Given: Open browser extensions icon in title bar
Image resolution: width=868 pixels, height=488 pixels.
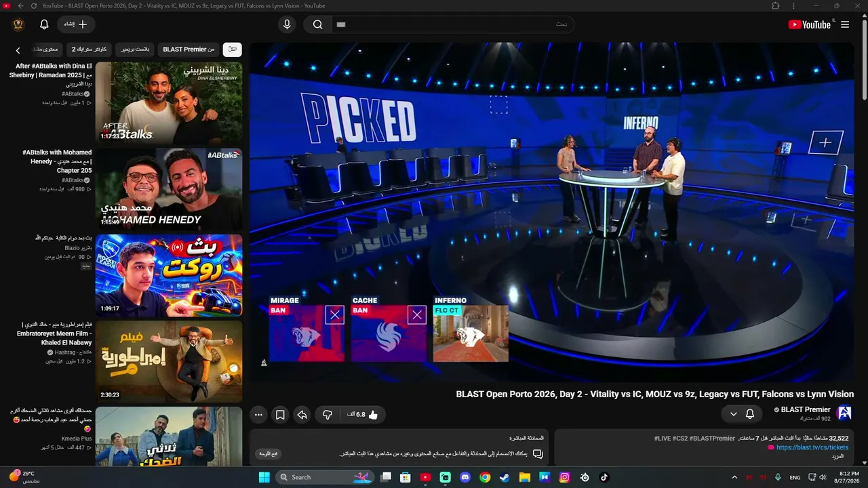Looking at the screenshot, I should [775, 5].
